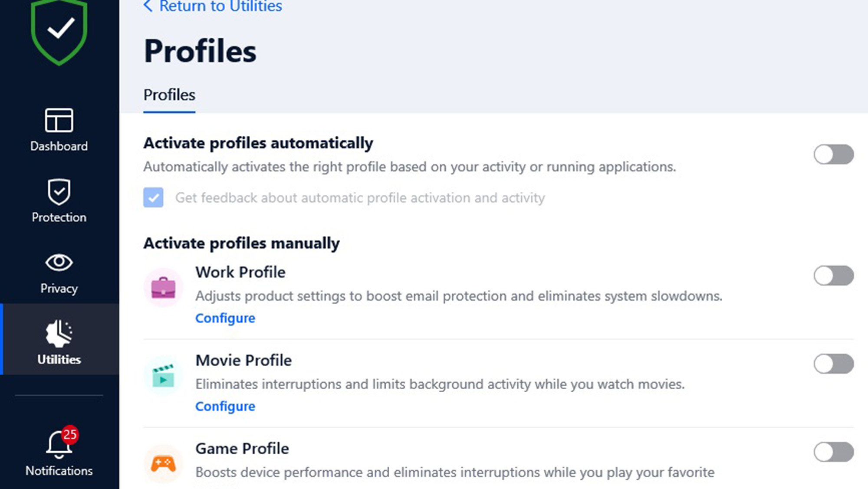This screenshot has width=868, height=489.
Task: Click the Game Profile controller icon
Action: coord(163,463)
